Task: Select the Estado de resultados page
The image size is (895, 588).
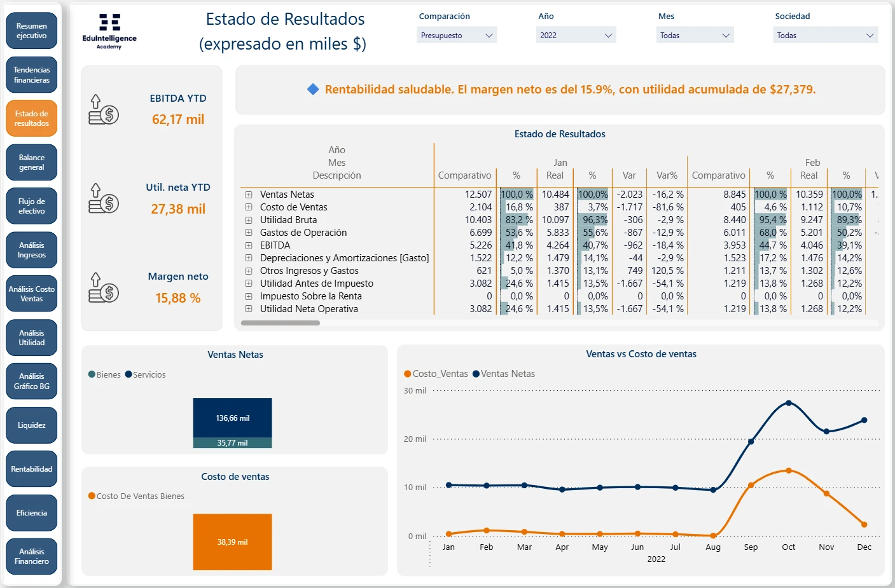Action: pyautogui.click(x=32, y=118)
